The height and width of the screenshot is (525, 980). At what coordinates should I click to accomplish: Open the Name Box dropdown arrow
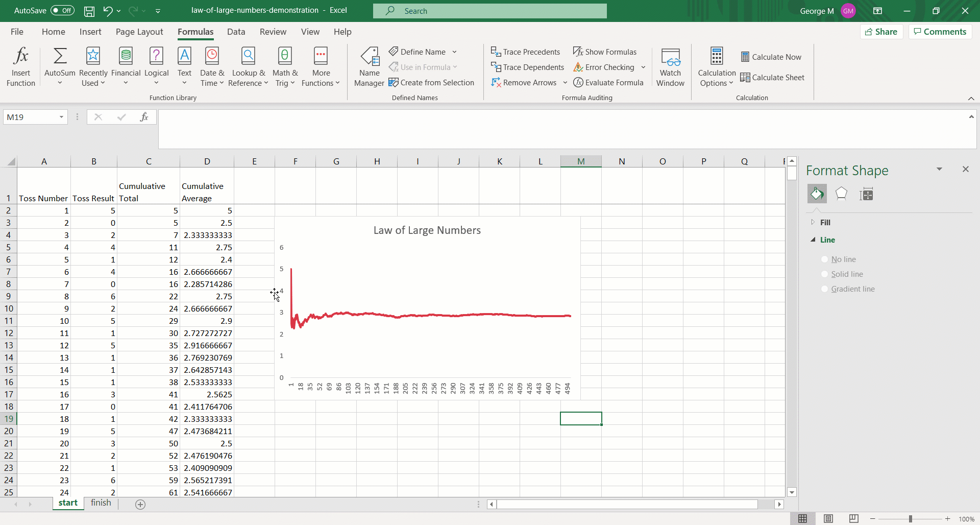pos(61,117)
